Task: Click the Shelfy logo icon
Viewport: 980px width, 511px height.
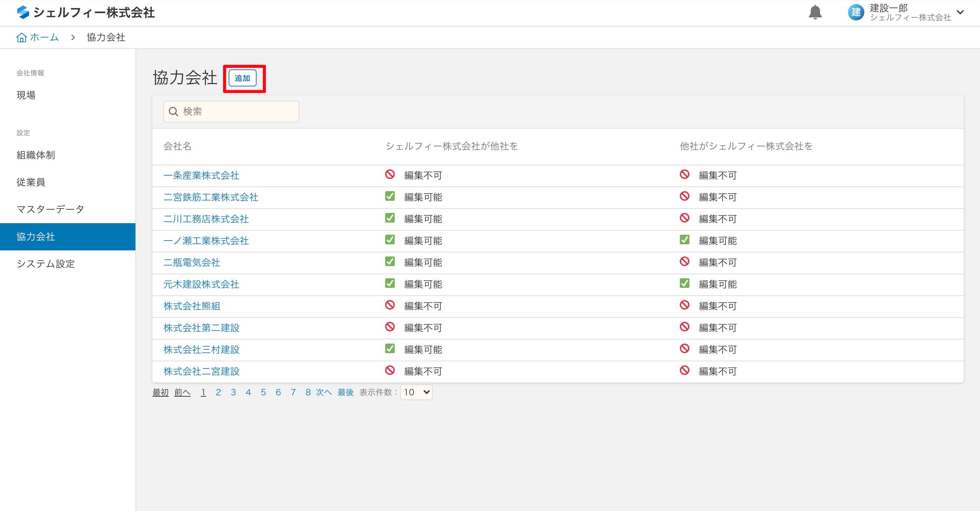Action: tap(23, 13)
